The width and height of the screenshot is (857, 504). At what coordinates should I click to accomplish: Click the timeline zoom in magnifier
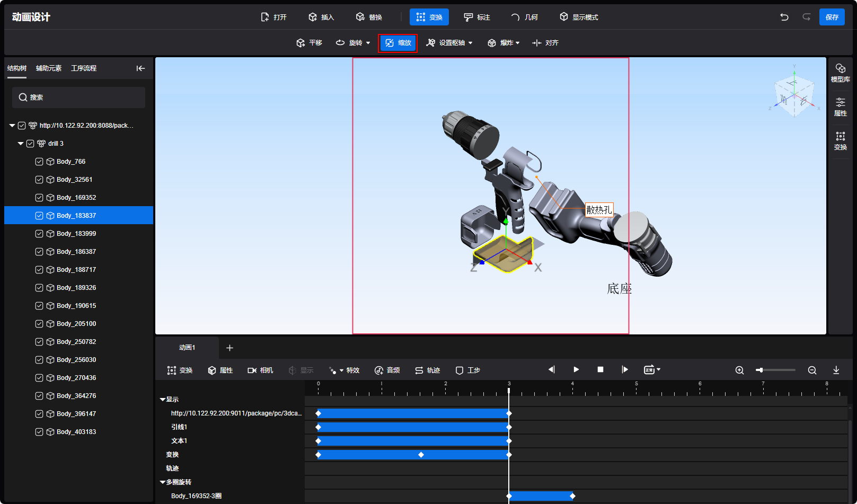point(739,370)
